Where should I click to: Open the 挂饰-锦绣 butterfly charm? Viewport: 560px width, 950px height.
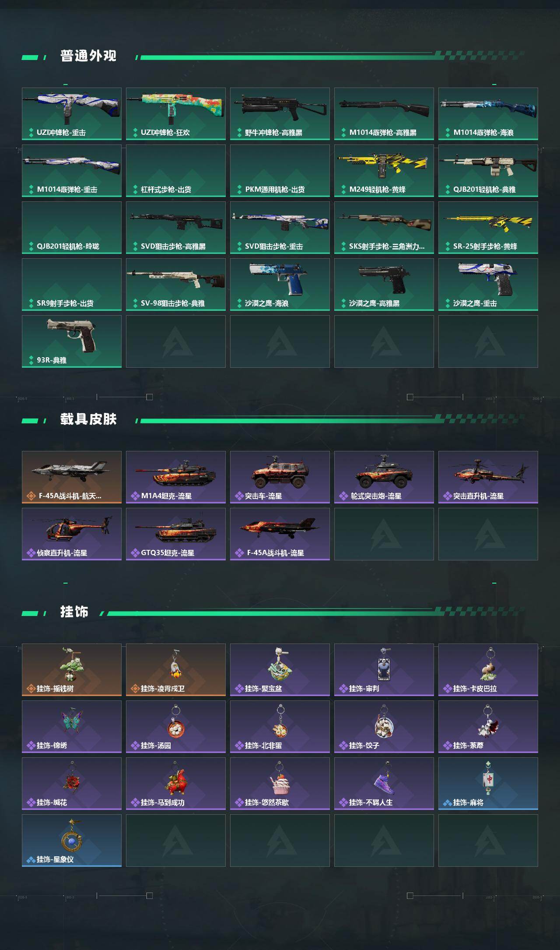72,727
